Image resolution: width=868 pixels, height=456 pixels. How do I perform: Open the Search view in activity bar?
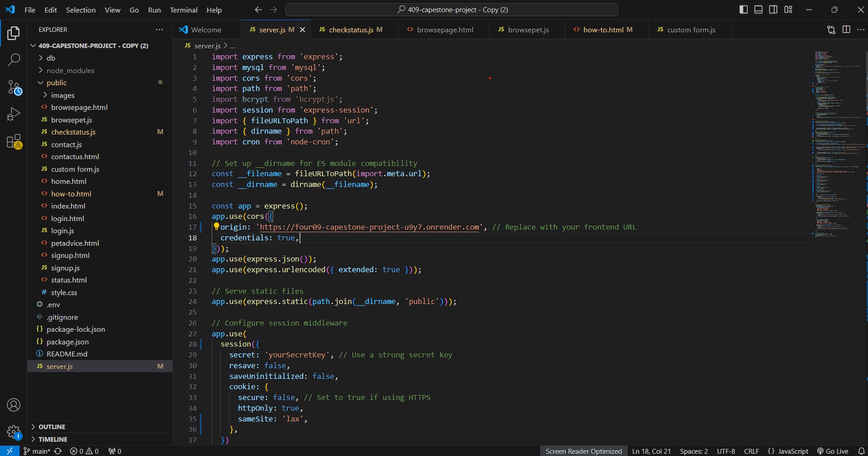tap(13, 60)
